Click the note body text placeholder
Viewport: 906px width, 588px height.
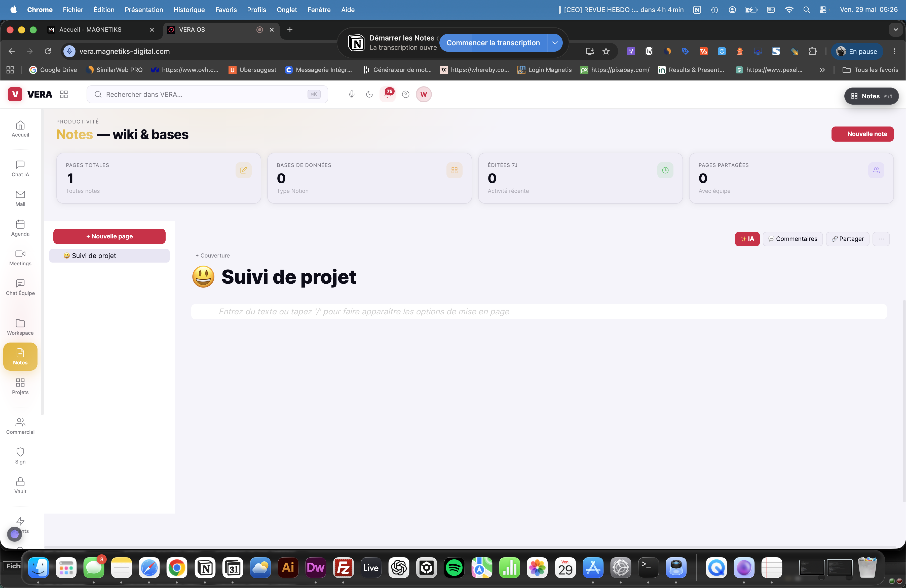[539, 312]
